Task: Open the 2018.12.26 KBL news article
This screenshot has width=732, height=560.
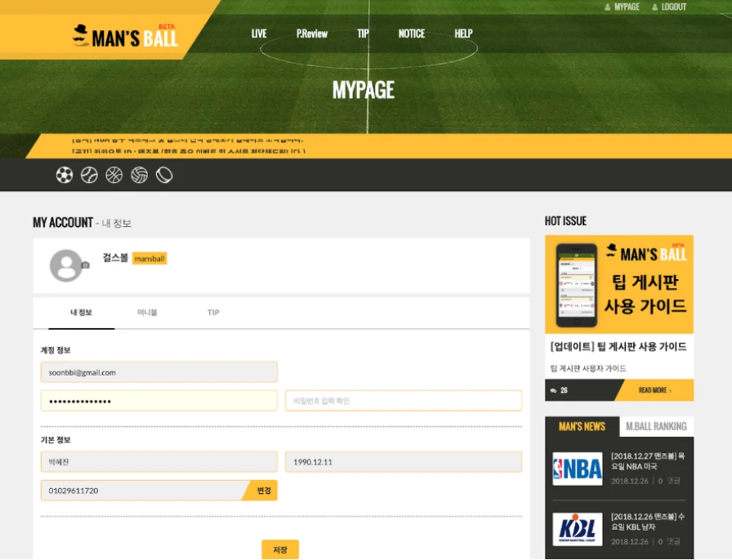Action: pos(648,522)
